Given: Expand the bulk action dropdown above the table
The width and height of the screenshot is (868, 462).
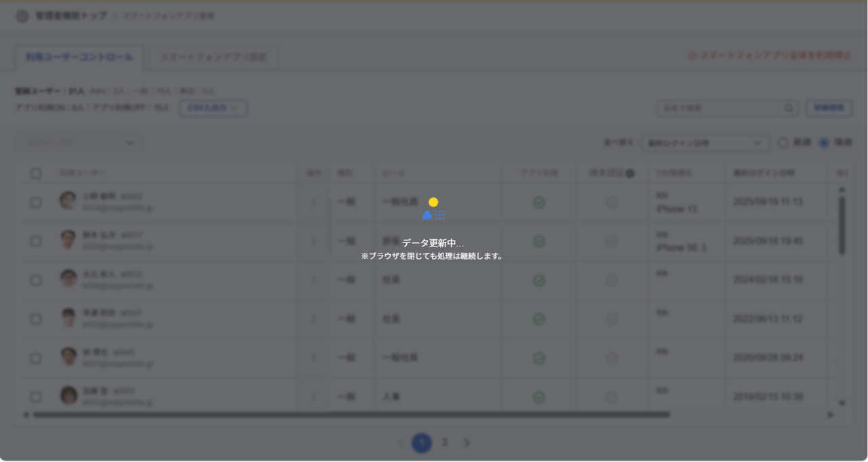Looking at the screenshot, I should pos(79,143).
